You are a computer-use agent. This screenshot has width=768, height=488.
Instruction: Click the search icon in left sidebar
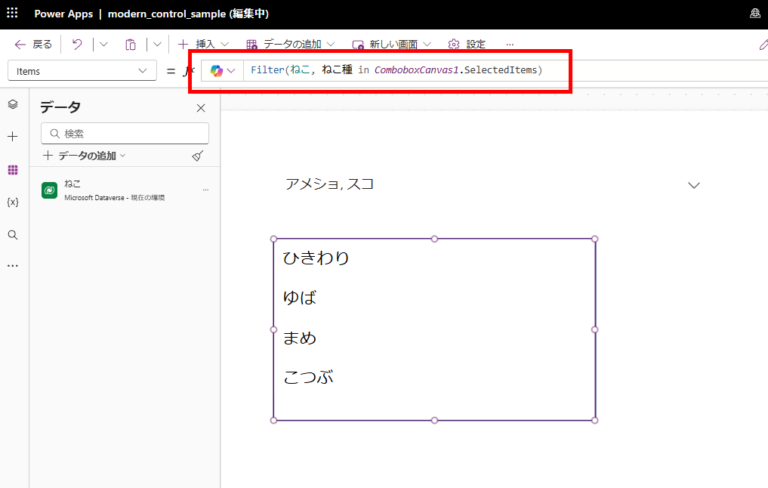(x=12, y=234)
